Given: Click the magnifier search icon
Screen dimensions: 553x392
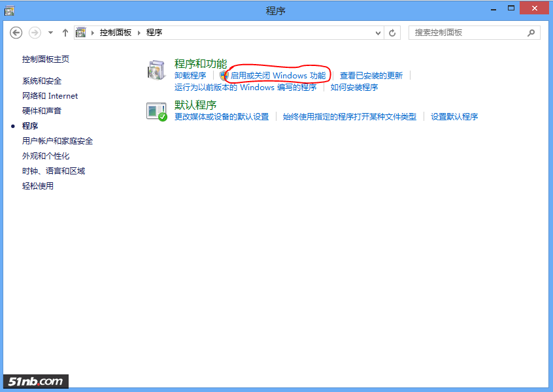Looking at the screenshot, I should tap(531, 33).
